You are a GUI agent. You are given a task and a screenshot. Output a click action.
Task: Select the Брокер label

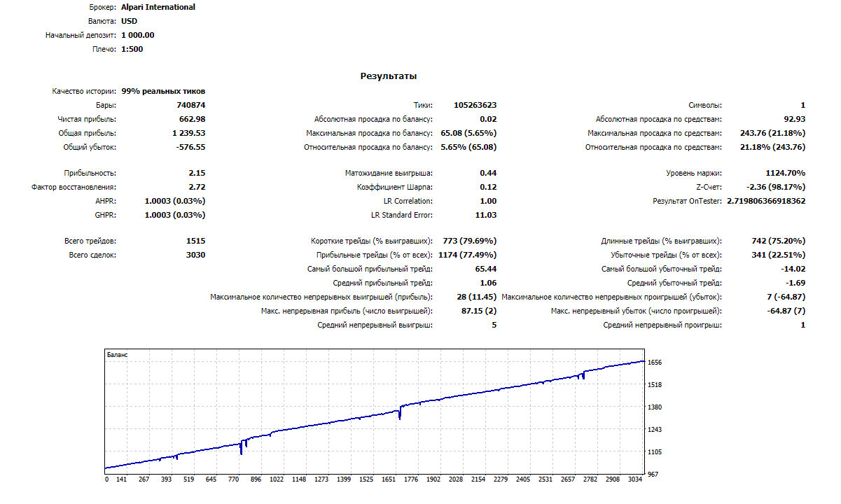102,7
